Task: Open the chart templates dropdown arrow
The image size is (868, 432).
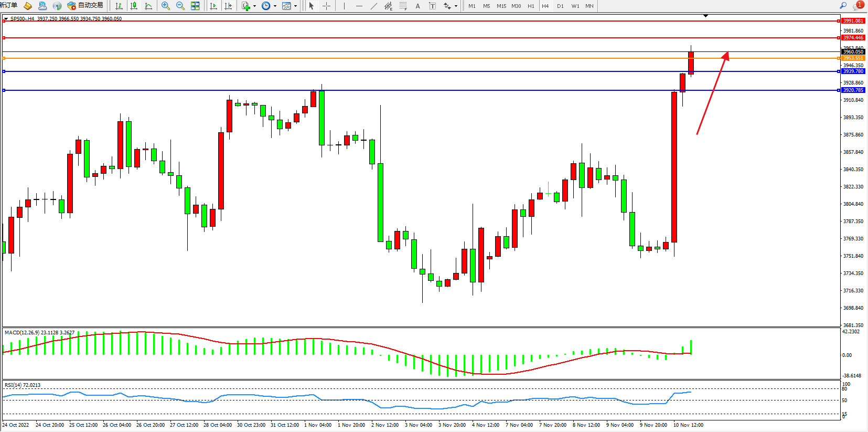Action: click(x=295, y=6)
